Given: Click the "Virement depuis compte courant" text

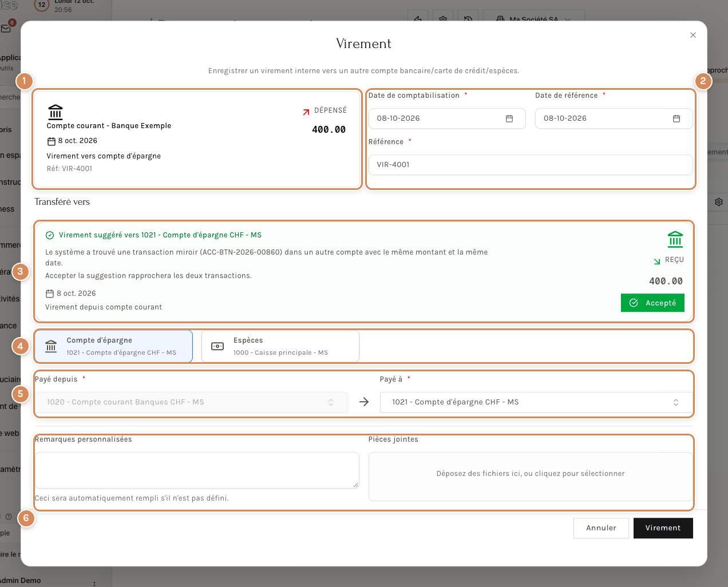Looking at the screenshot, I should pyautogui.click(x=104, y=307).
